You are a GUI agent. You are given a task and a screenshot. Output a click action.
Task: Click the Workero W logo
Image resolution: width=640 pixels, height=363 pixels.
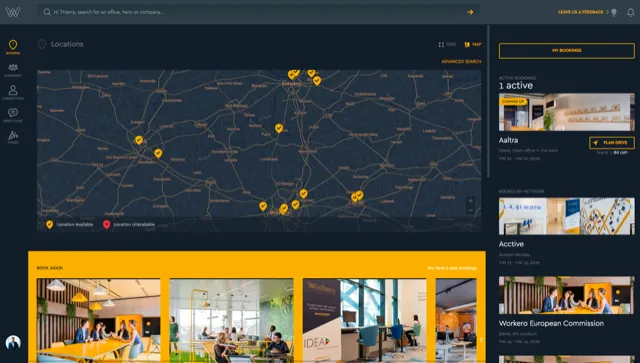pyautogui.click(x=13, y=12)
